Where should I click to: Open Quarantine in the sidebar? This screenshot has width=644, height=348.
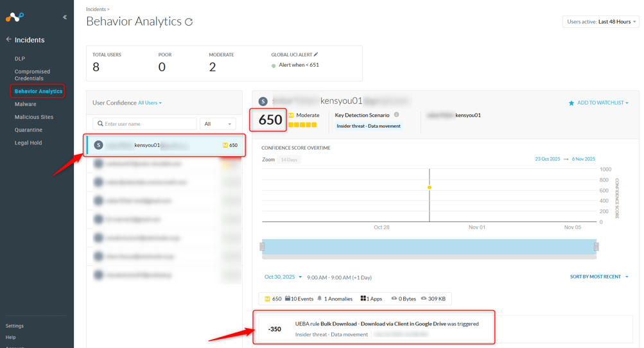[28, 130]
